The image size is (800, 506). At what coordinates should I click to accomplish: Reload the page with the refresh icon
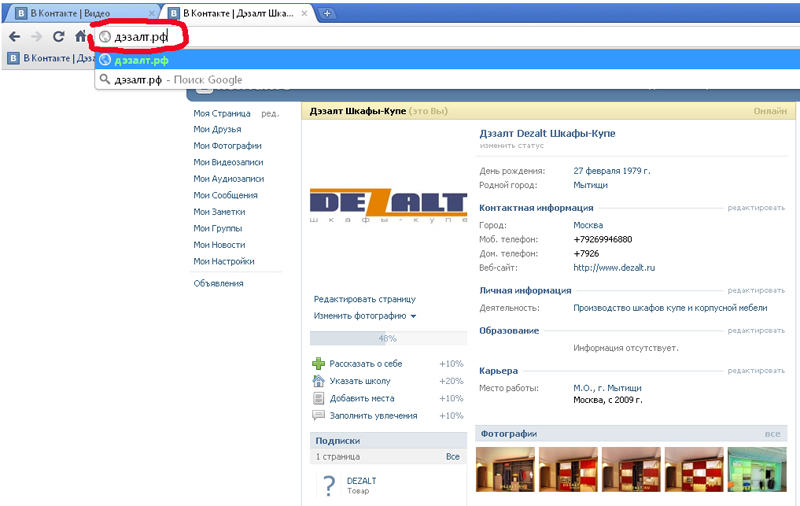pyautogui.click(x=59, y=37)
